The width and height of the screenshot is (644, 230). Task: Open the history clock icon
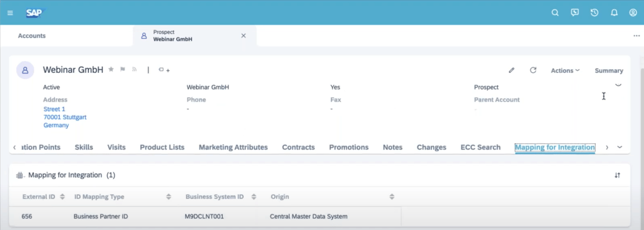(595, 12)
